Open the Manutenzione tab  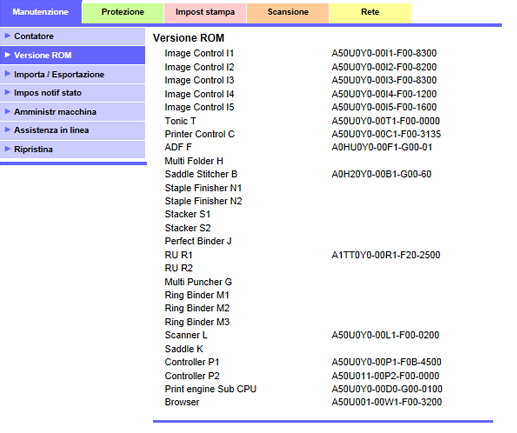coord(41,12)
